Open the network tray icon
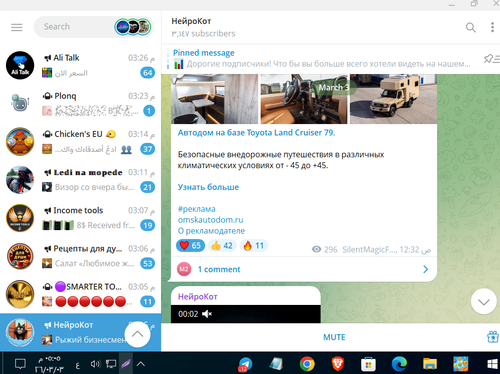The width and height of the screenshot is (500, 374). [x=111, y=364]
